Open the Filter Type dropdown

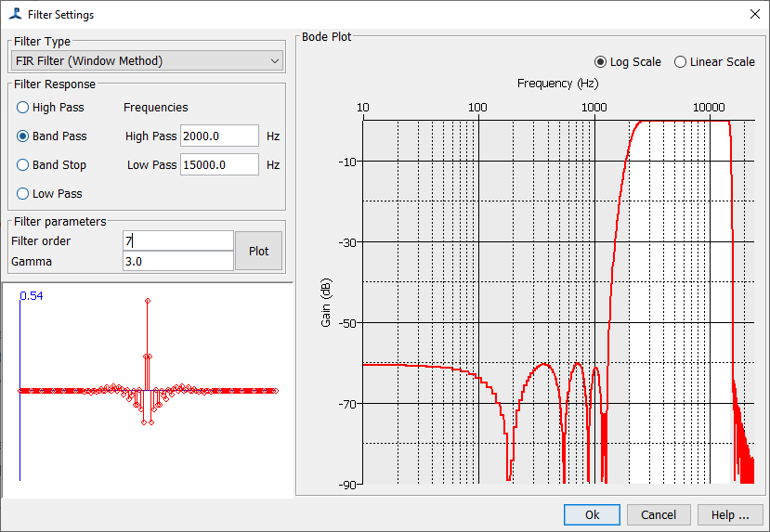(147, 61)
